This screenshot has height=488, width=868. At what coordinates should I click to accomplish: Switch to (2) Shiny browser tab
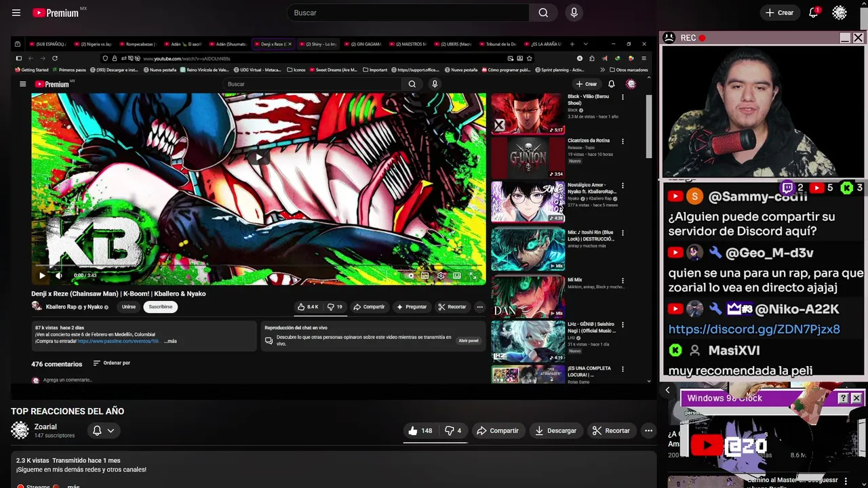pos(318,44)
